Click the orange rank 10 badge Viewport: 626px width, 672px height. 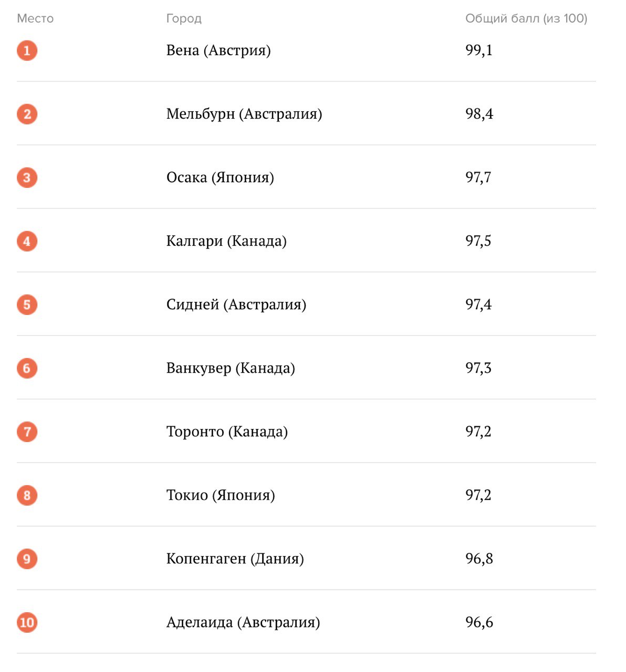[x=27, y=622]
